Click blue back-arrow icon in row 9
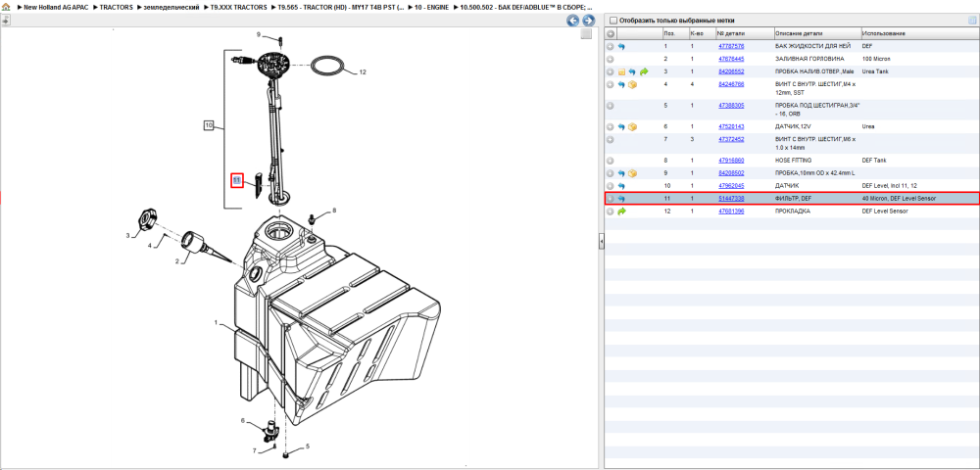The width and height of the screenshot is (980, 470). coord(621,173)
